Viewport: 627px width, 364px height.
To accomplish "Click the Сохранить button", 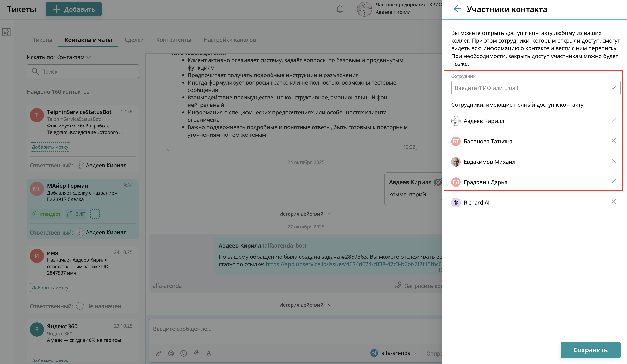I will coord(590,350).
